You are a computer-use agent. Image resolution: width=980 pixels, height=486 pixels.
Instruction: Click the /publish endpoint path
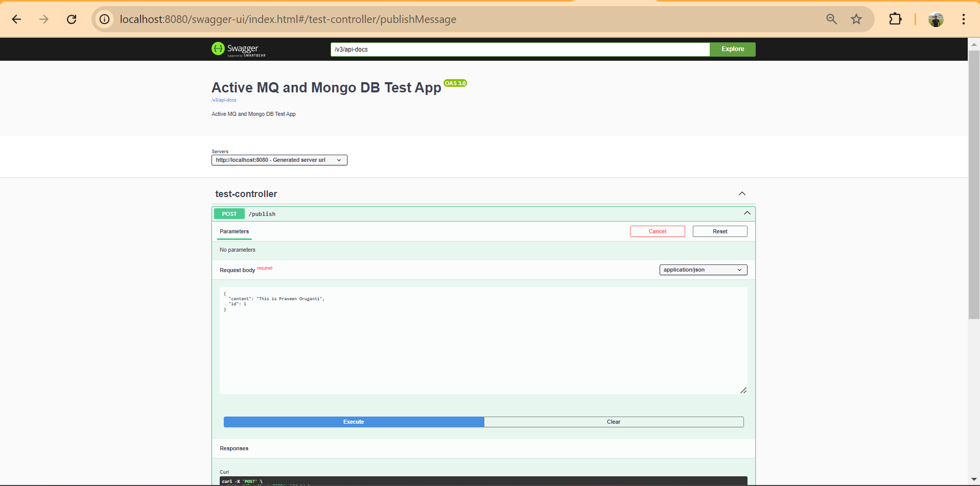(262, 214)
